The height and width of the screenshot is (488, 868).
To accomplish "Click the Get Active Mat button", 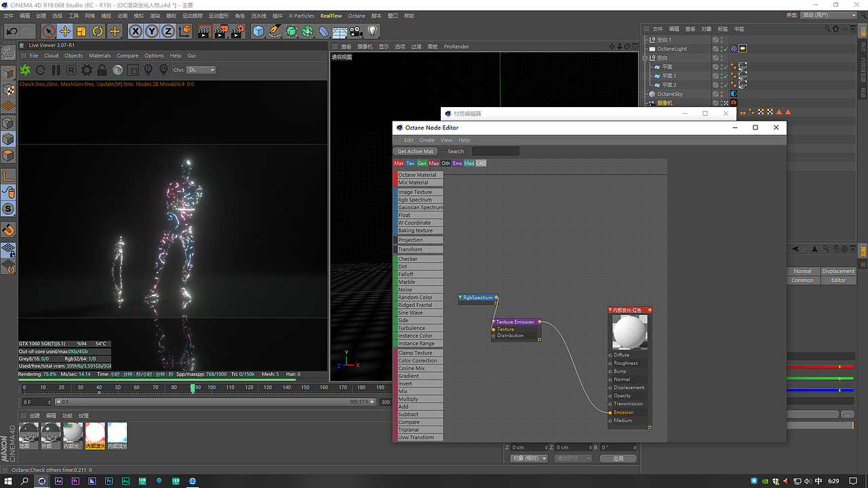I will click(416, 151).
